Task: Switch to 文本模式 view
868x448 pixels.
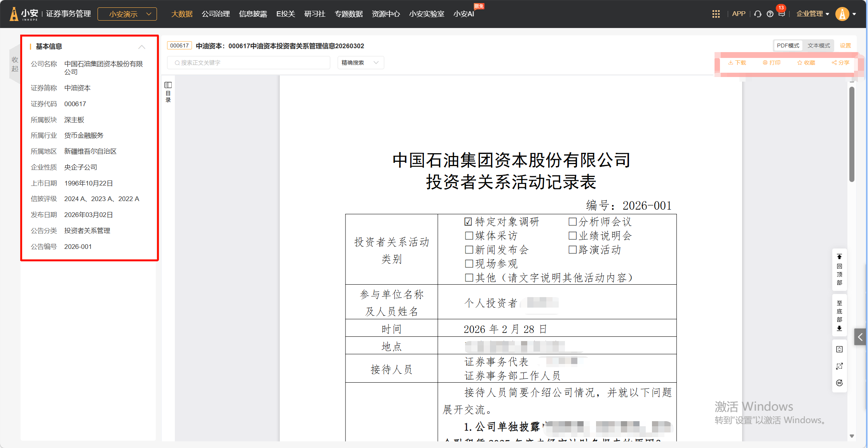Action: (x=818, y=45)
